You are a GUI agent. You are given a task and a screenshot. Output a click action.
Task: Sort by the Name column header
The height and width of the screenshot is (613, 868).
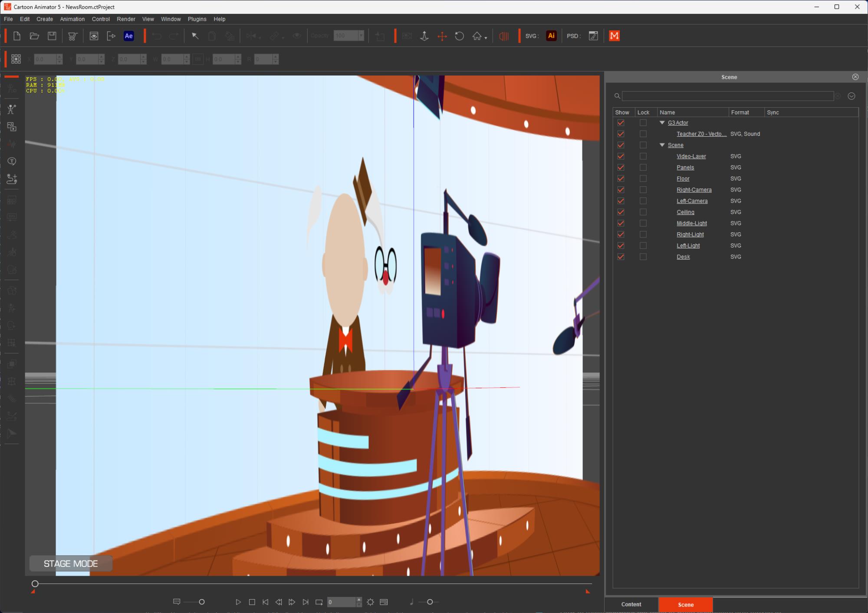[x=693, y=112]
